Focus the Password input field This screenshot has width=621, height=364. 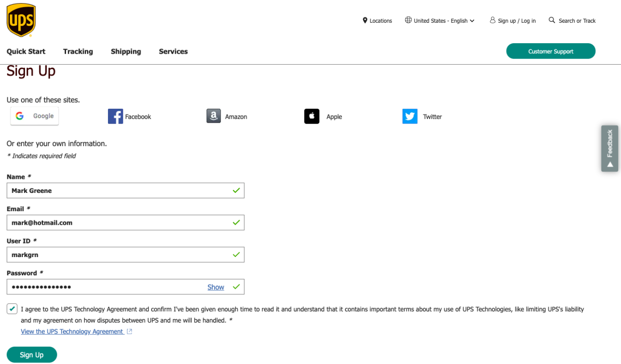(125, 287)
